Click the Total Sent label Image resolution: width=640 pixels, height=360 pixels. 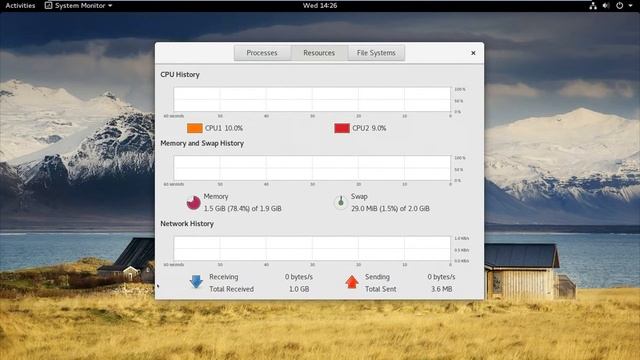[380, 289]
